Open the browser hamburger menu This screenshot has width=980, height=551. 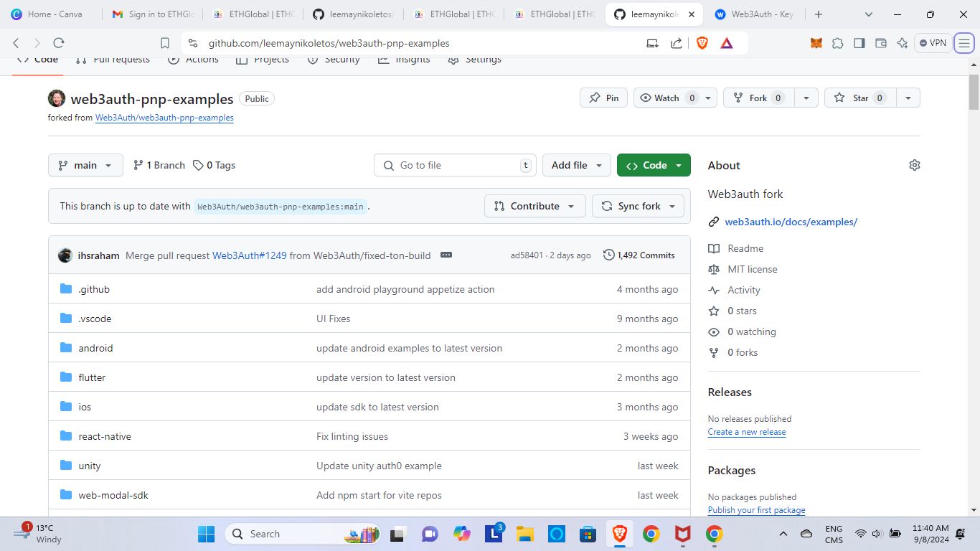[964, 43]
